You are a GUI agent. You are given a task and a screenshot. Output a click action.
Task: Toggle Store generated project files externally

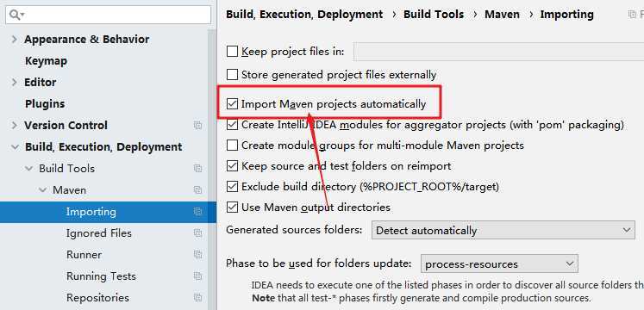tap(233, 75)
